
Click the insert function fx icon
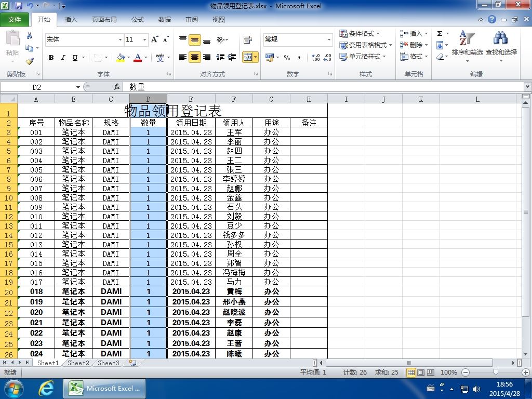117,87
